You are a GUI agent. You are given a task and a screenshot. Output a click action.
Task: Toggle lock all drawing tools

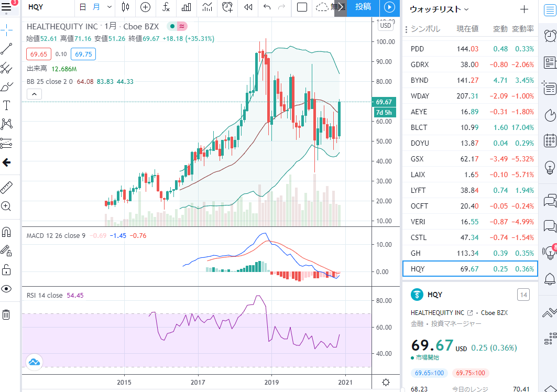pos(6,270)
